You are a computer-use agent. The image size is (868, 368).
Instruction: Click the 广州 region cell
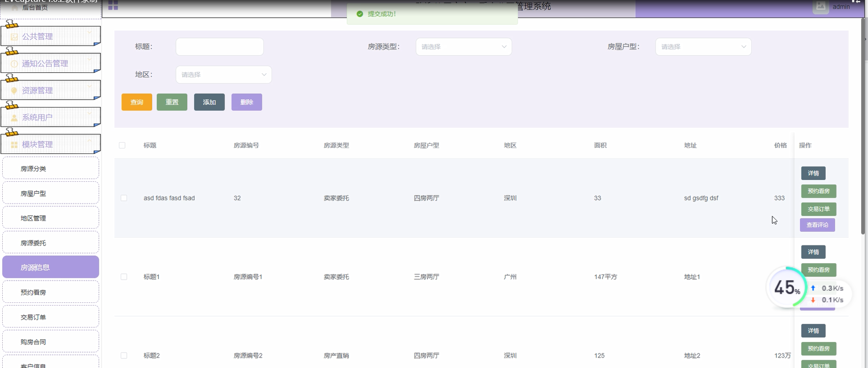point(510,277)
